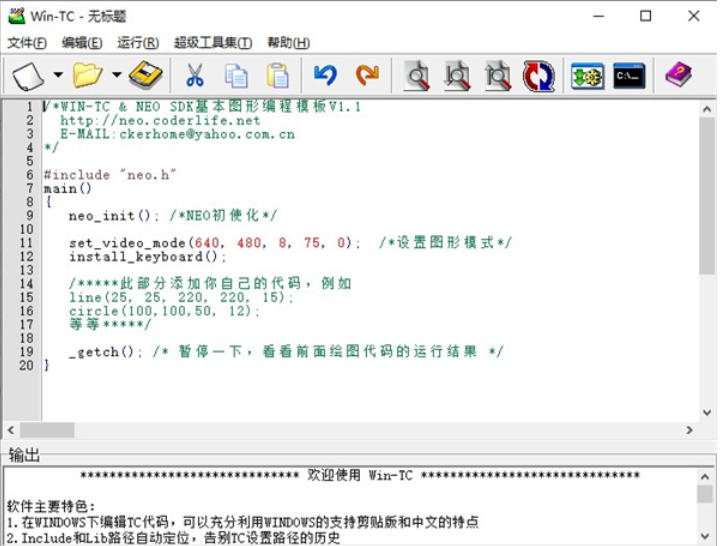Click output panel scroll up arrow

(705, 477)
